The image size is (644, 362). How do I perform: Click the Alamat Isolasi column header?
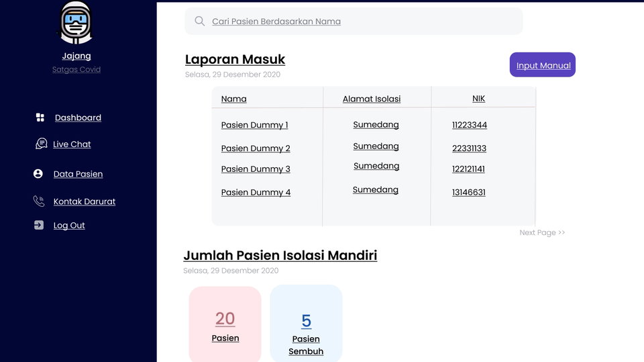tap(372, 99)
